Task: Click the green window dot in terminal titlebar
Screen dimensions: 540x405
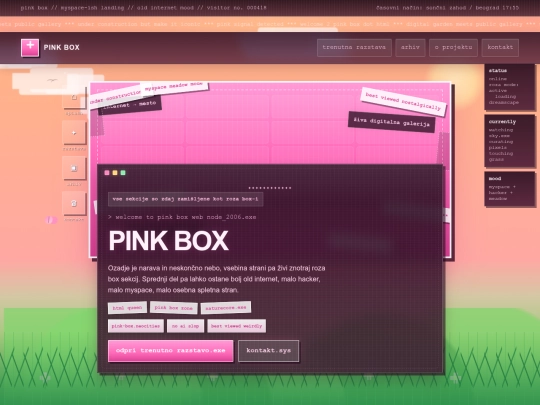Action: click(x=123, y=173)
